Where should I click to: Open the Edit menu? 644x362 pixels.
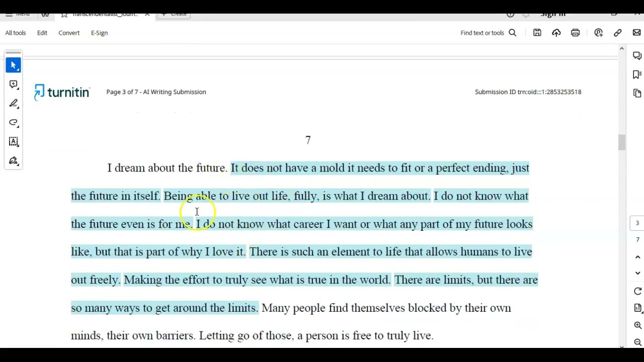42,33
